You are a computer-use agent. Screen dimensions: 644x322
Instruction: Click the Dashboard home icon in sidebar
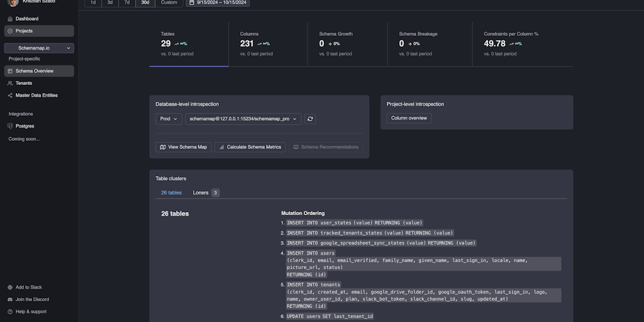point(10,19)
